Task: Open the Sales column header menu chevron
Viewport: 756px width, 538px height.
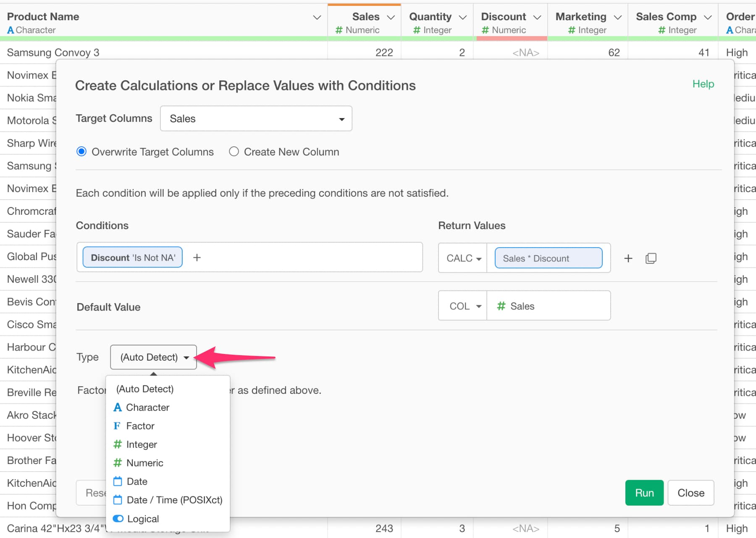Action: [x=391, y=17]
